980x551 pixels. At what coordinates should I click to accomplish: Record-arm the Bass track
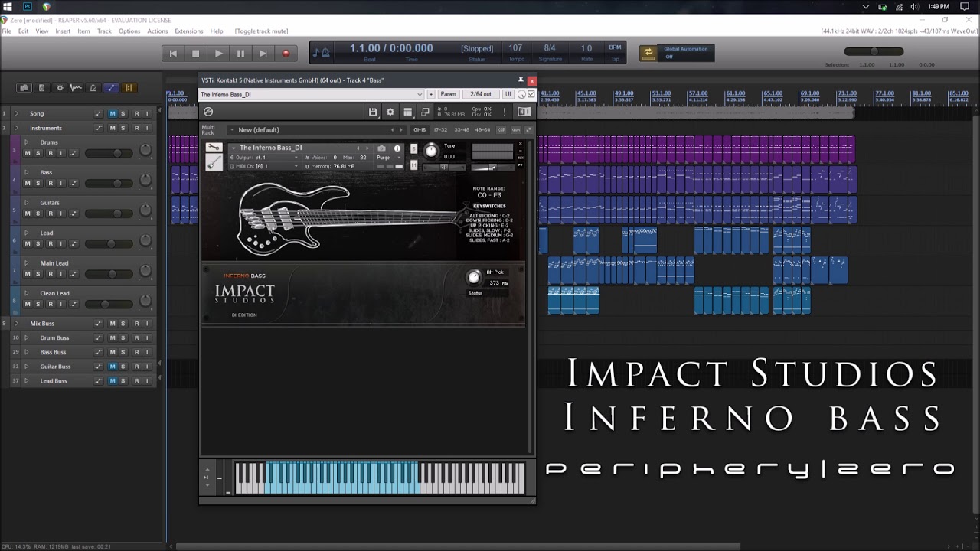[x=51, y=184]
